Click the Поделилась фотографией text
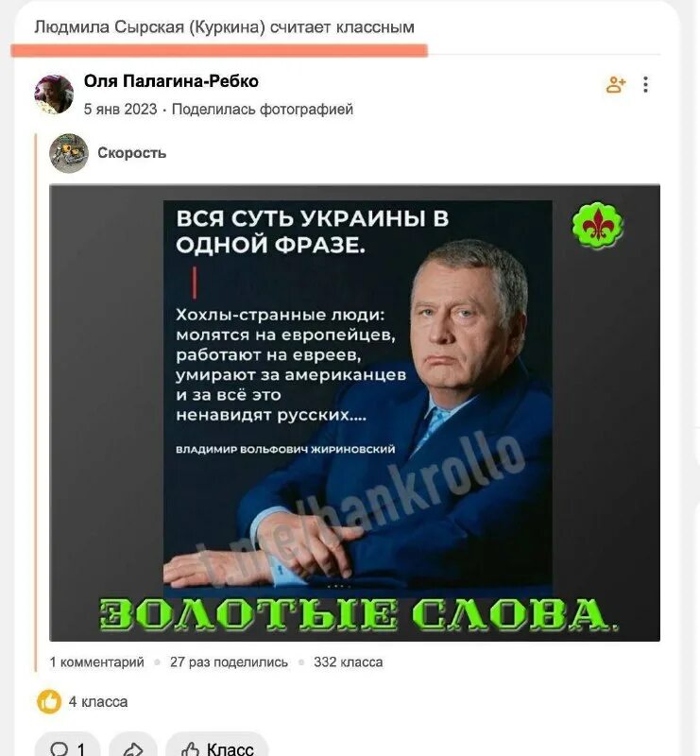 click(x=263, y=110)
